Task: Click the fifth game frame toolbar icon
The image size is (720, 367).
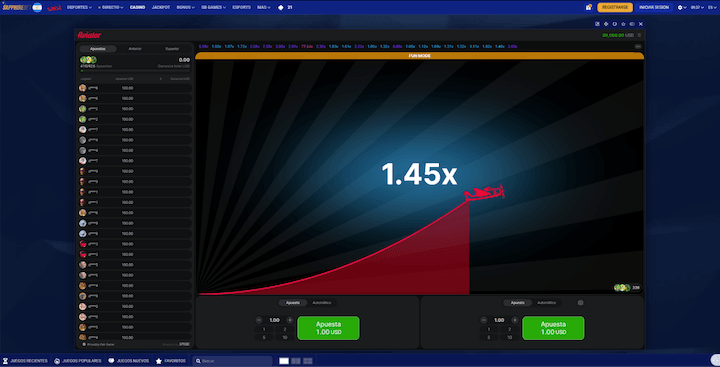Action: (632, 24)
